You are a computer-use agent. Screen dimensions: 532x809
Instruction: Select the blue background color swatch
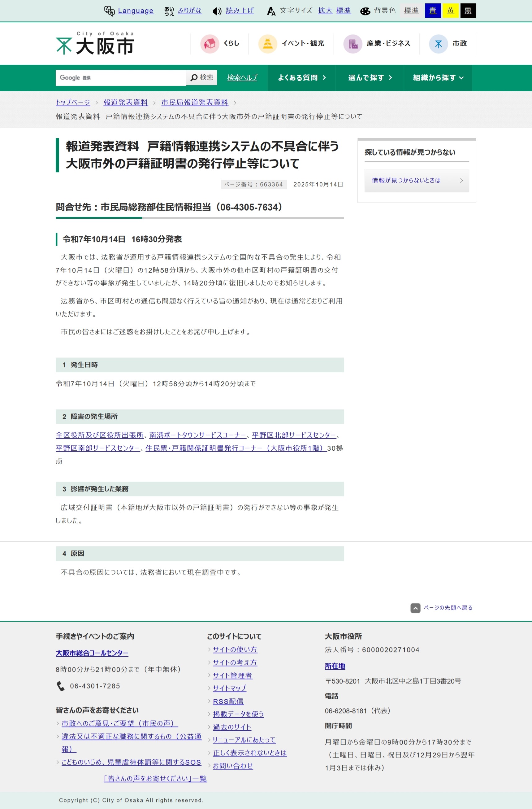pyautogui.click(x=432, y=11)
